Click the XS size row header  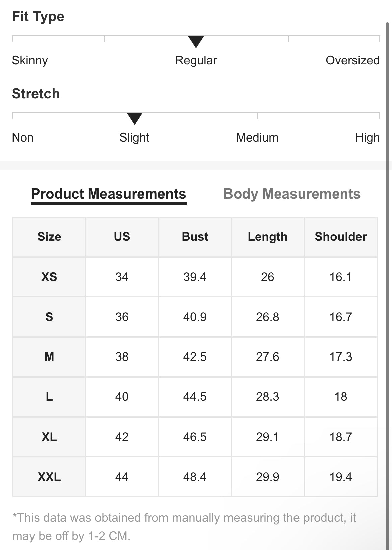(x=49, y=277)
